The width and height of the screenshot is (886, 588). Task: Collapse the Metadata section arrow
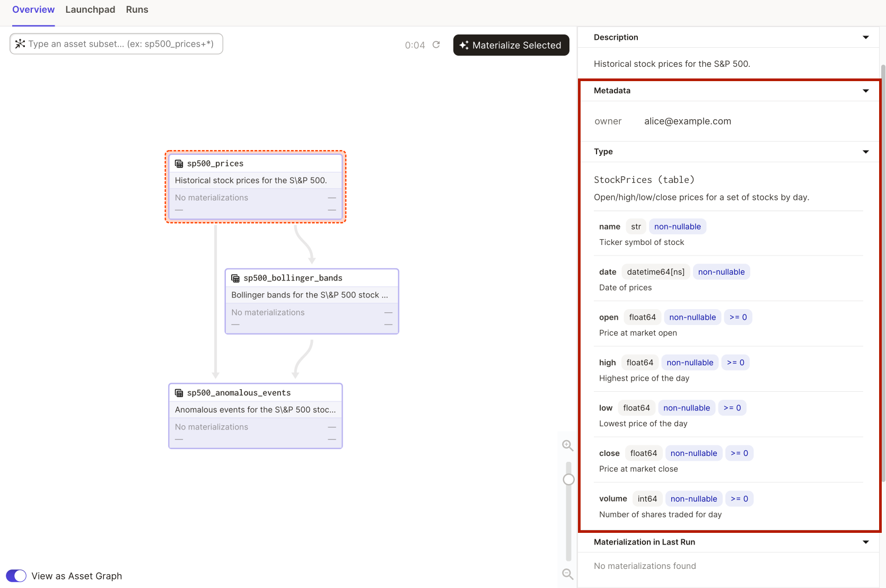pos(866,91)
